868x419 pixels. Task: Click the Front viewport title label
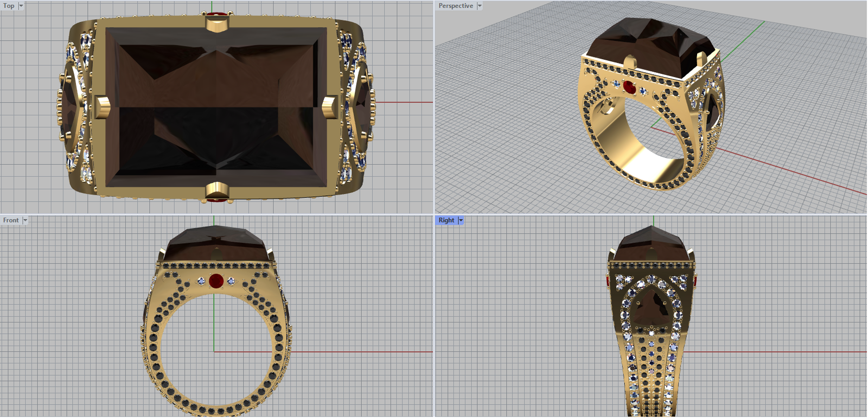(x=11, y=220)
